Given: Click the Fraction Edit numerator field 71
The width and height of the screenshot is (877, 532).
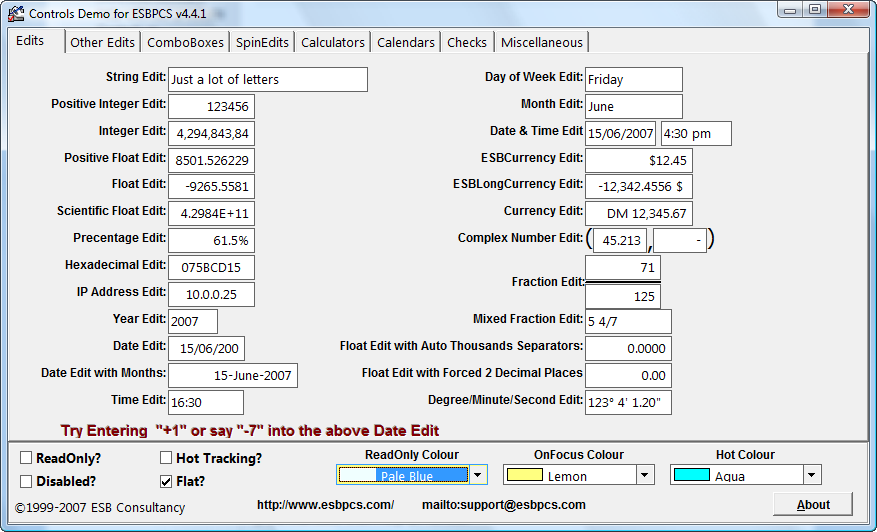Looking at the screenshot, I should pyautogui.click(x=623, y=267).
